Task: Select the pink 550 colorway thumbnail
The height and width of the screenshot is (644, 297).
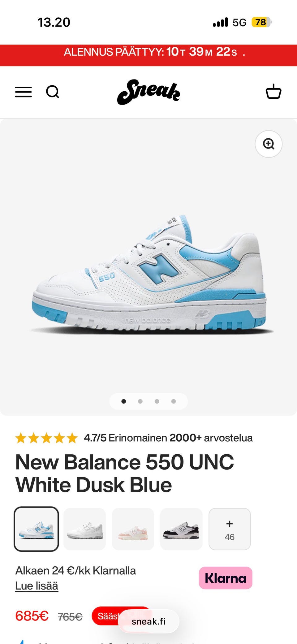Action: 133,529
